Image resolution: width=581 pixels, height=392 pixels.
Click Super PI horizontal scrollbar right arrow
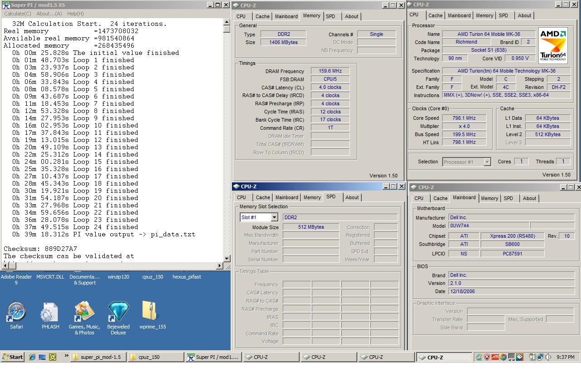point(220,266)
